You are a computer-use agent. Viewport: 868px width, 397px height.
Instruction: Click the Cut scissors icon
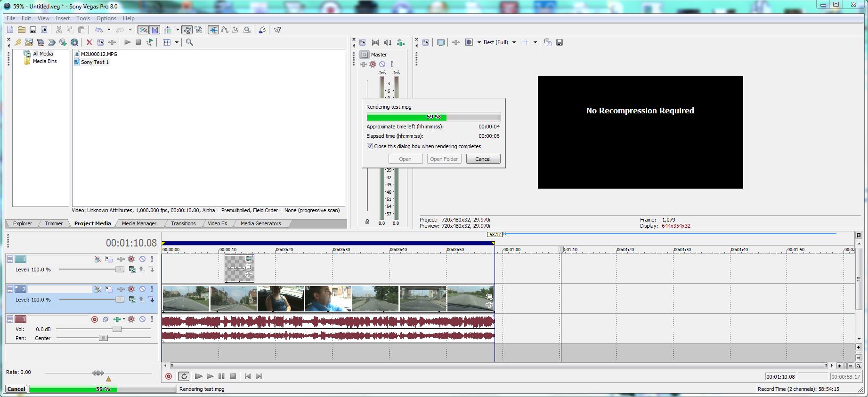[59, 30]
